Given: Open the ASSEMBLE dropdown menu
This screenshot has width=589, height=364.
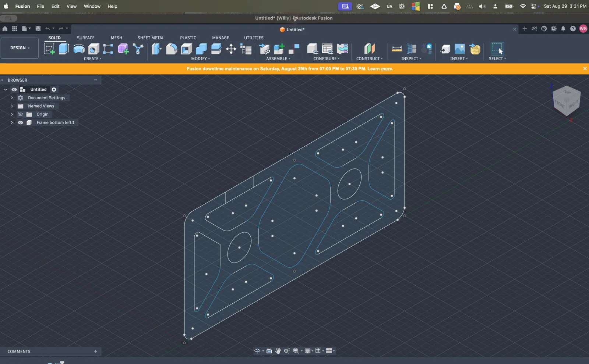Looking at the screenshot, I should (x=278, y=59).
